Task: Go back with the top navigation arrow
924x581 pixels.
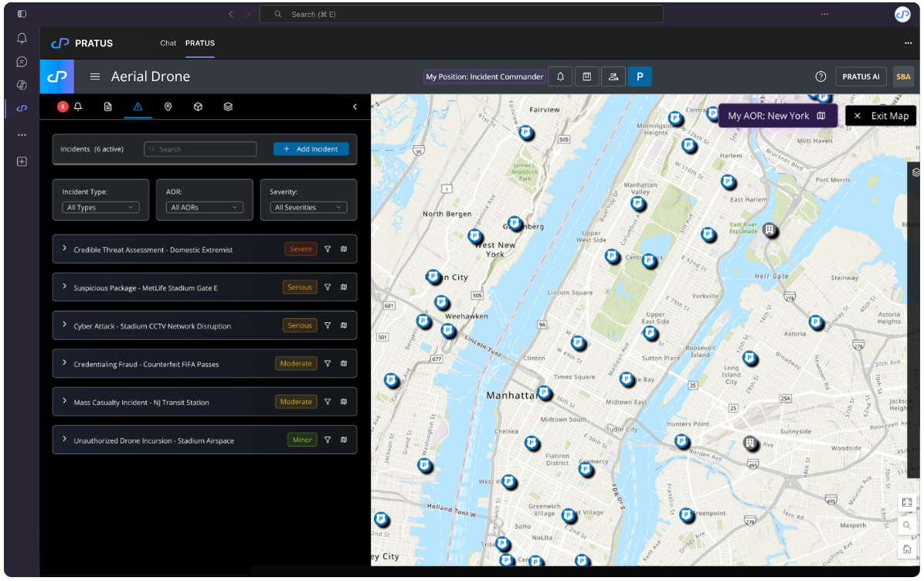Action: pos(231,14)
